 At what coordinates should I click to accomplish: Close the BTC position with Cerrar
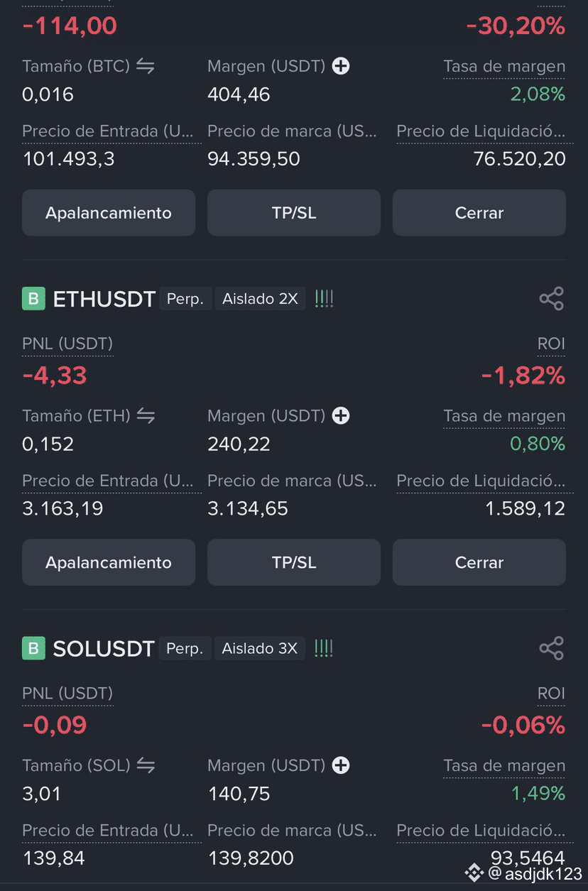(479, 212)
